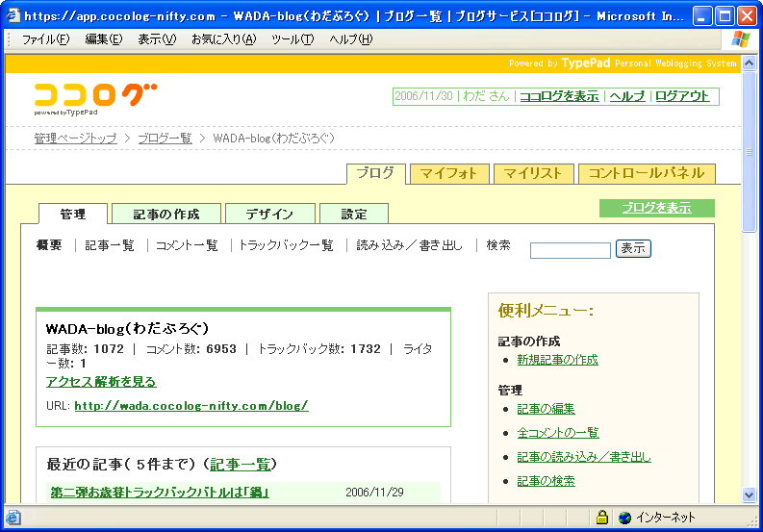Viewport: 763px width, 532px height.
Task: Switch to the マイフォト tab
Action: tap(449, 174)
